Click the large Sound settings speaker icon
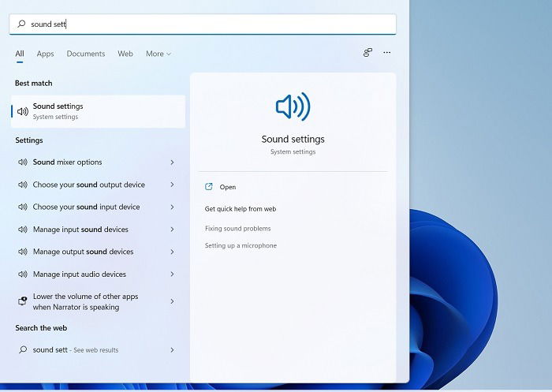This screenshot has height=392, width=552. [x=293, y=106]
